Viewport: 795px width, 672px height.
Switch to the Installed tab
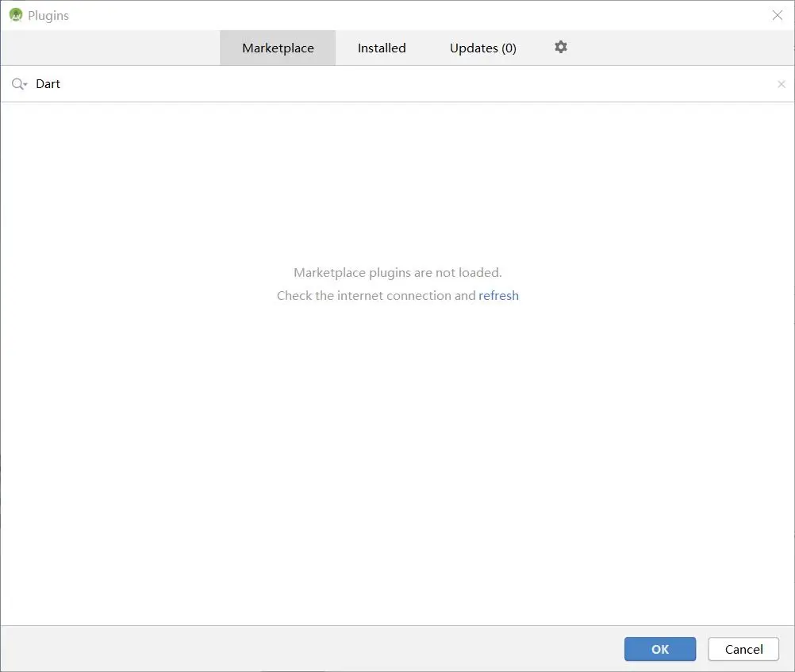pyautogui.click(x=382, y=48)
